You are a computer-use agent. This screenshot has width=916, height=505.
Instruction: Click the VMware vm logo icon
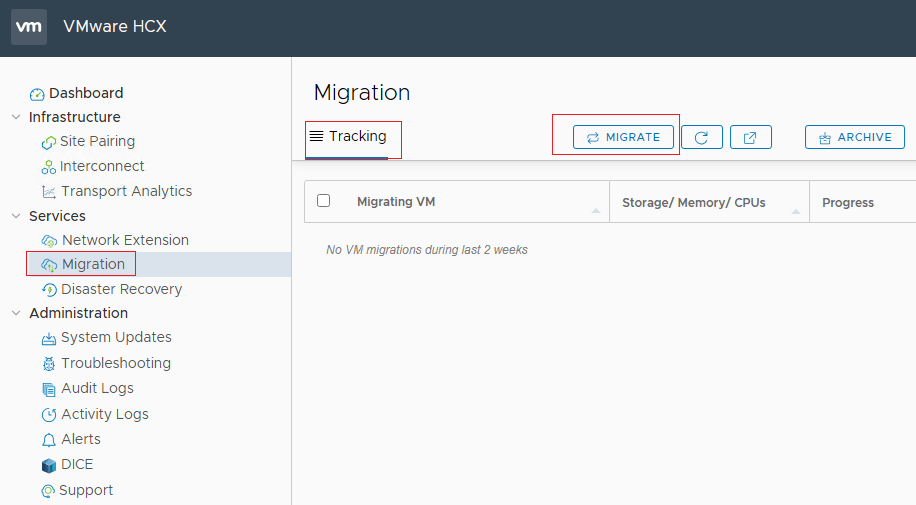(29, 27)
